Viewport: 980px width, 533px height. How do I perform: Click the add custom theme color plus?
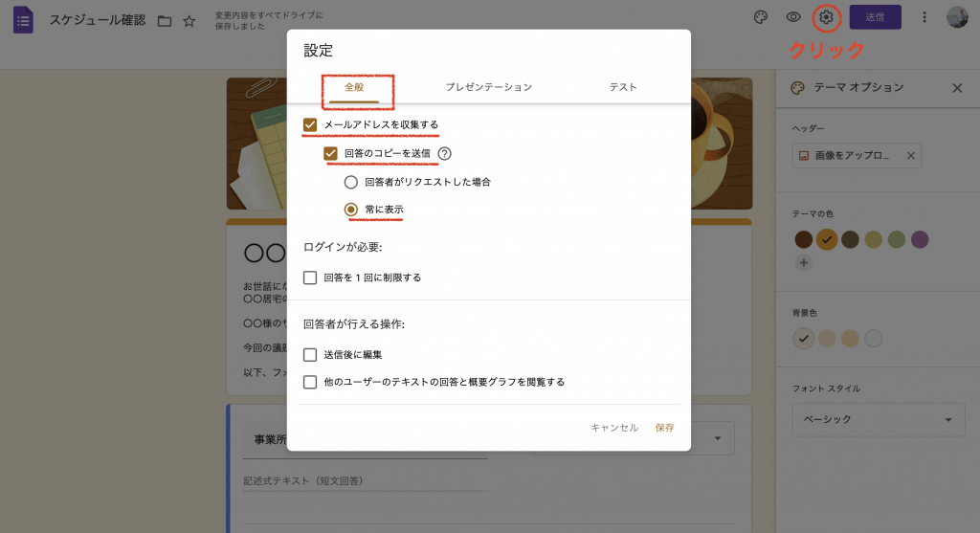(804, 262)
